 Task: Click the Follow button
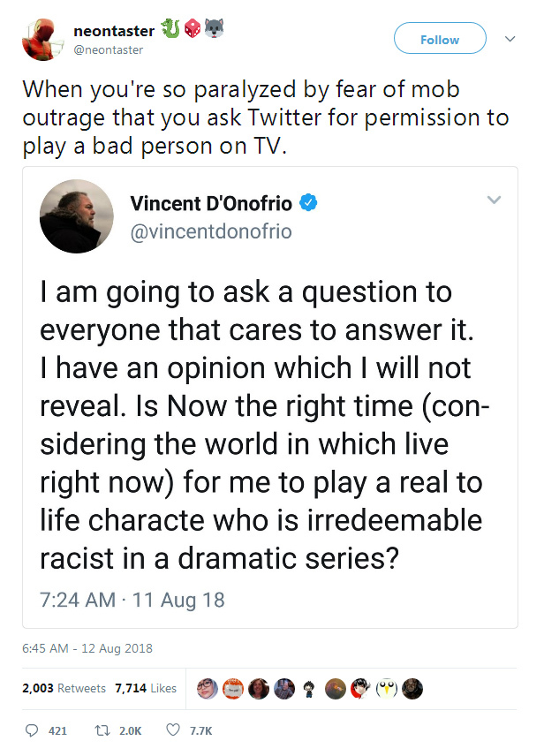pos(439,40)
